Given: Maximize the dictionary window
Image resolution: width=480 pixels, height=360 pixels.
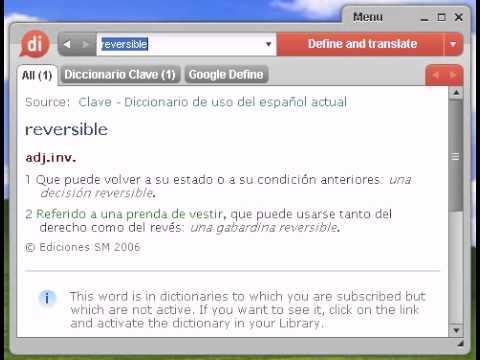Looking at the screenshot, I should click(x=441, y=17).
